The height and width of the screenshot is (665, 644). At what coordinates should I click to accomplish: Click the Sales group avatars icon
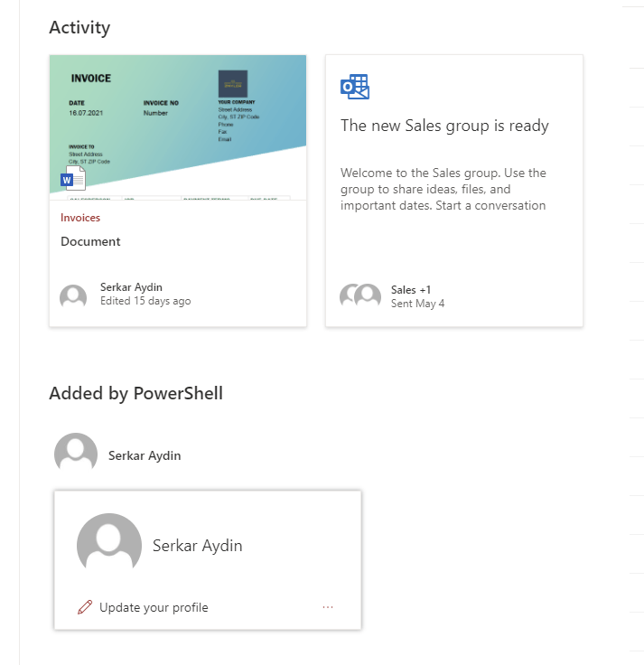pyautogui.click(x=360, y=296)
